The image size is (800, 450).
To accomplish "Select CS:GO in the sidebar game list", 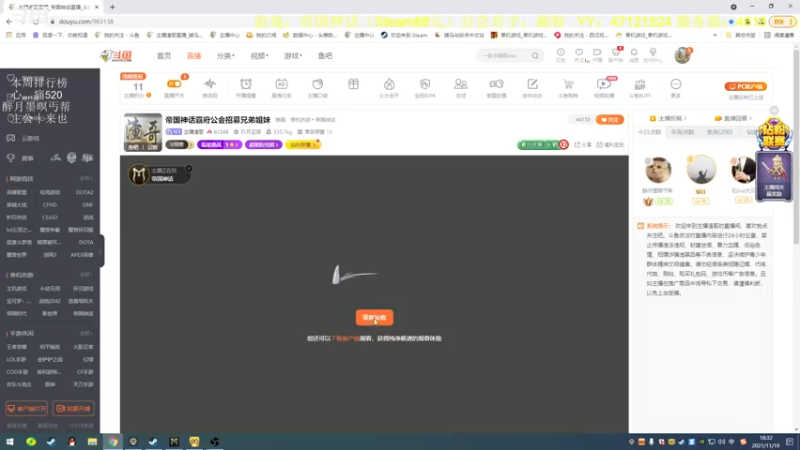I will click(50, 217).
